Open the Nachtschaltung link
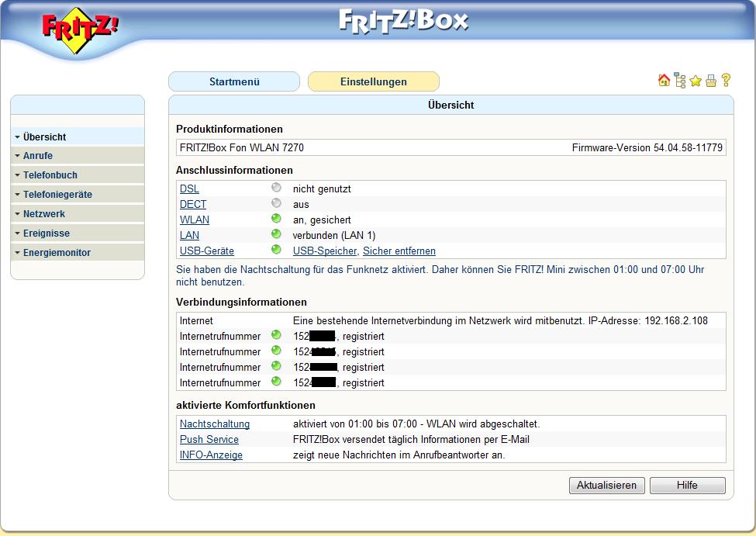756x536 pixels. click(215, 424)
